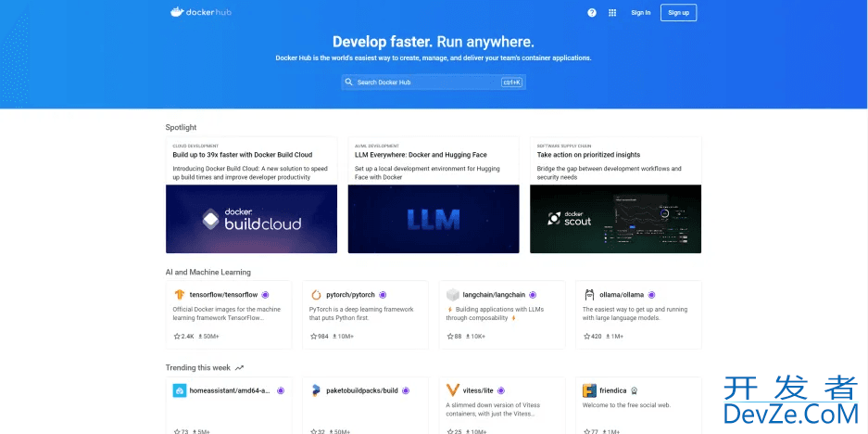
Task: Click the CLOUD DEVELOPMENT category label
Action: 195,146
